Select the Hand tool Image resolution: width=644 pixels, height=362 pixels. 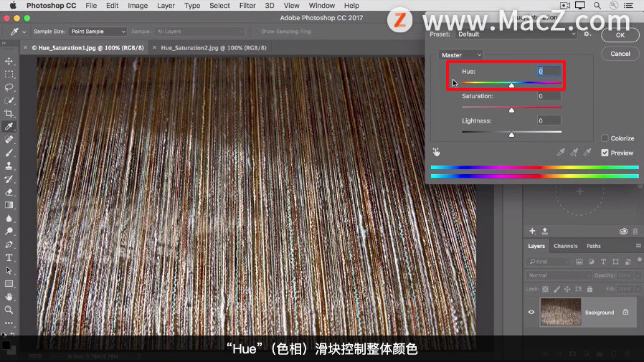click(9, 297)
